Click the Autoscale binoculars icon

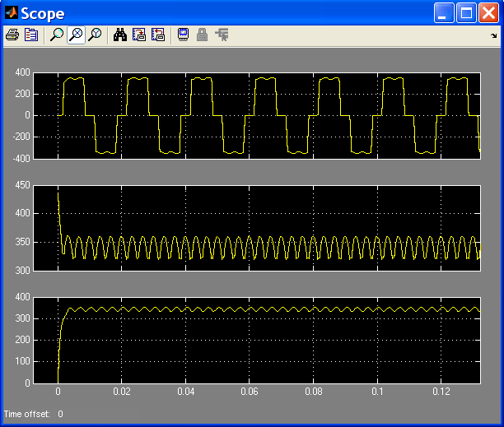(x=120, y=35)
